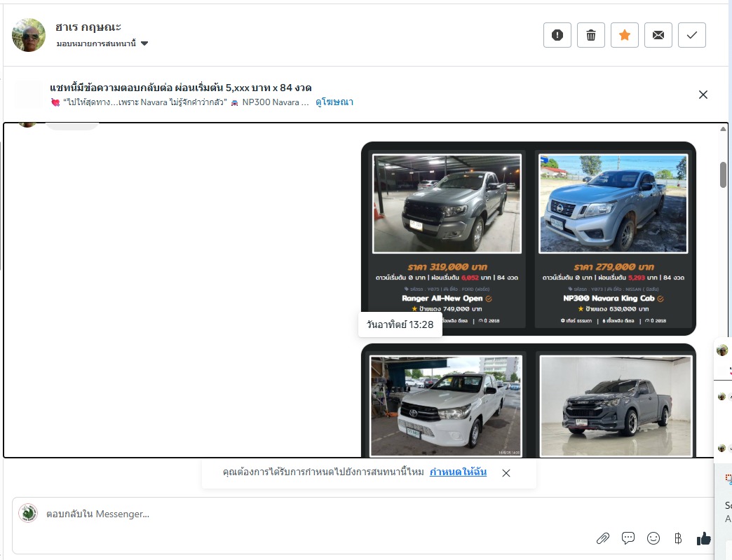Click กำหนดให้ฉัน assign to me link
This screenshot has width=732, height=560.
click(458, 472)
